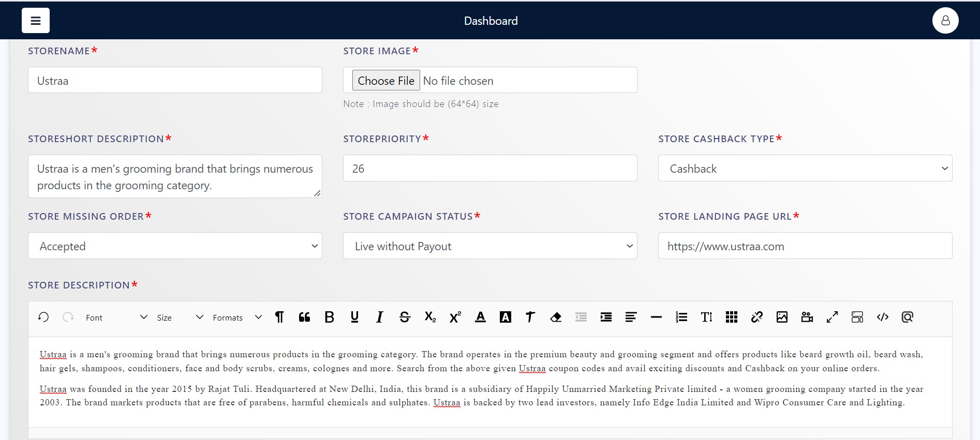This screenshot has height=440, width=980.
Task: Remove formatting with the eraser icon
Action: point(556,317)
